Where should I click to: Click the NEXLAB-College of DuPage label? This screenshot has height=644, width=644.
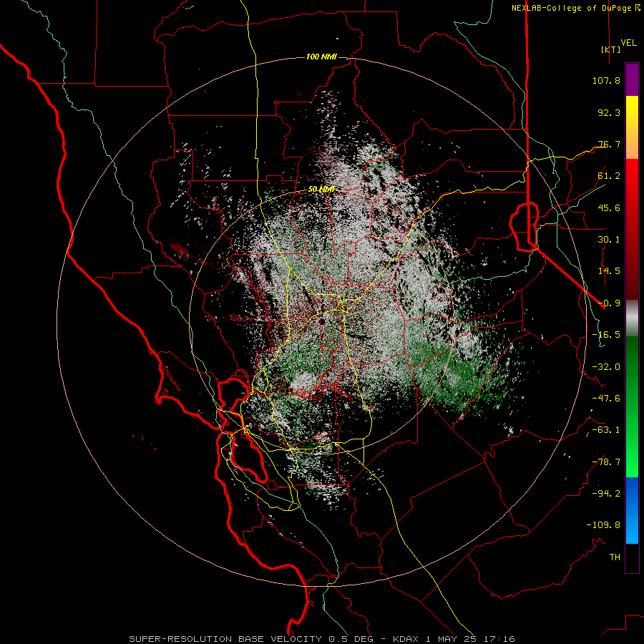tap(571, 8)
